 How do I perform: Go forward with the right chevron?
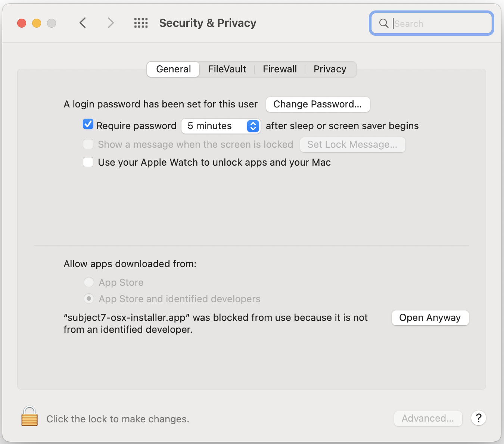click(111, 23)
